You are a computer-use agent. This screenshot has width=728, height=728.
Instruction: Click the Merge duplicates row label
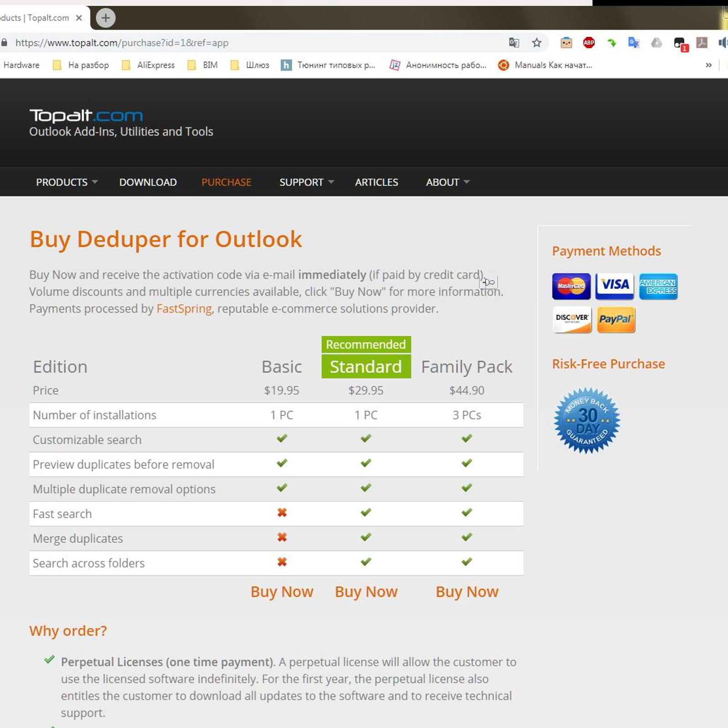point(78,538)
